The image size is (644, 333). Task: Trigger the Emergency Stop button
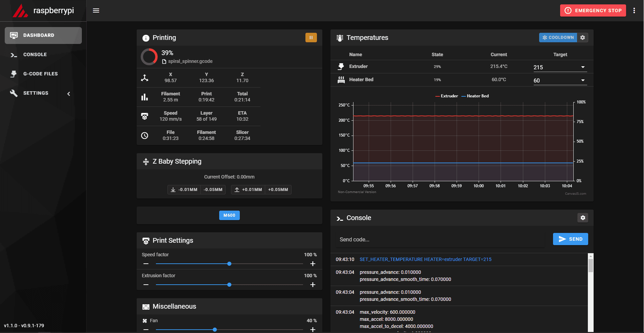(593, 10)
